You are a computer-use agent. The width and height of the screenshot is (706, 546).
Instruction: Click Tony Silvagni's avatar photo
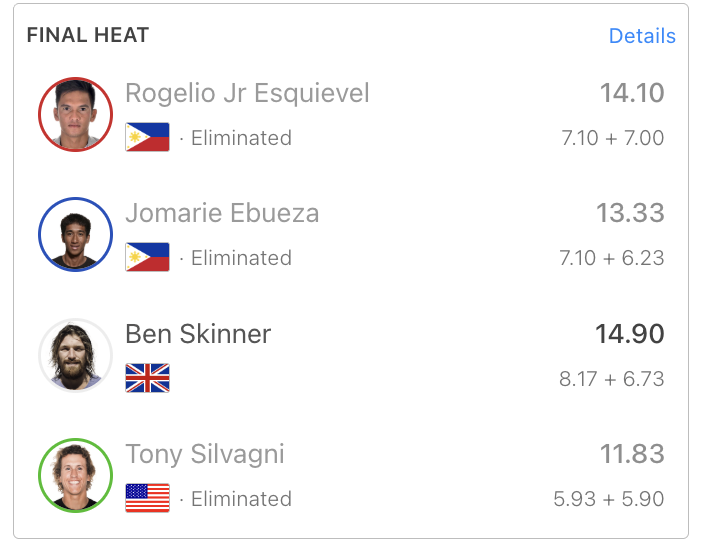75,475
